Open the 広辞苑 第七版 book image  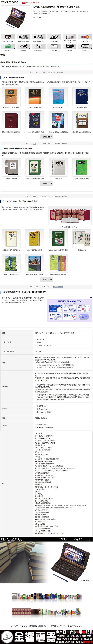coord(58,167)
